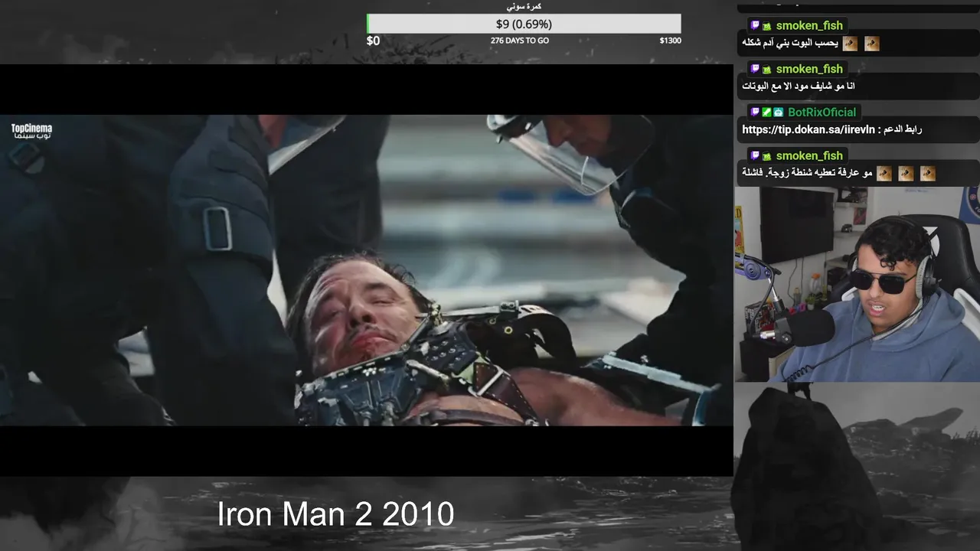Click smoken_fish name above 'انا مو شايف' message

[x=809, y=69]
